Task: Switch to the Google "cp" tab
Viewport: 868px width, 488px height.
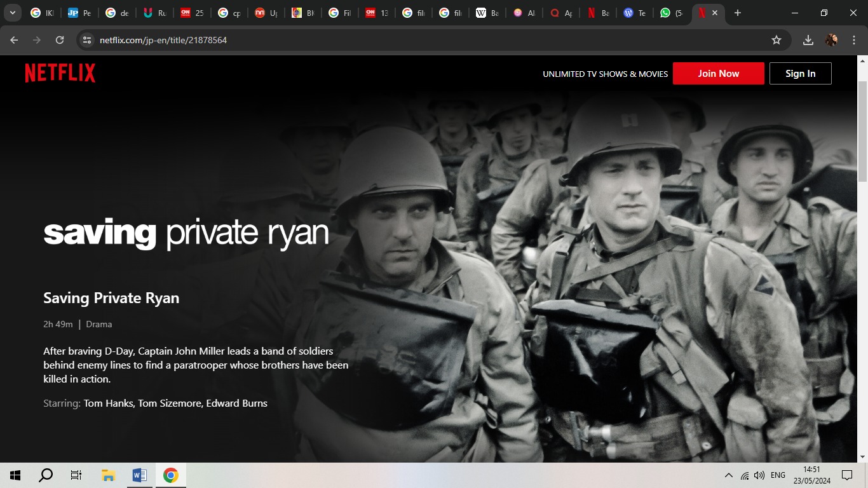Action: click(229, 13)
